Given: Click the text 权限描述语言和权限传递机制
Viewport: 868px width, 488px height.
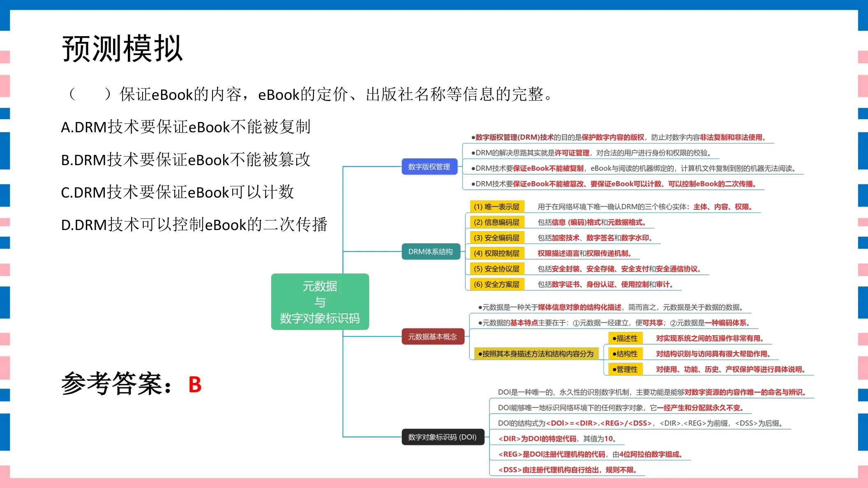Looking at the screenshot, I should (585, 253).
